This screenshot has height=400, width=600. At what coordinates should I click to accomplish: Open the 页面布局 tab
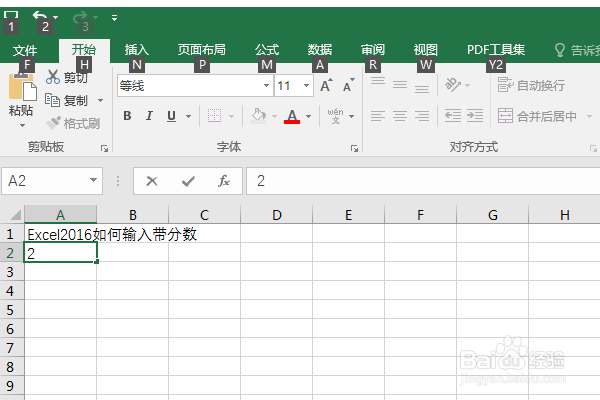click(x=202, y=49)
